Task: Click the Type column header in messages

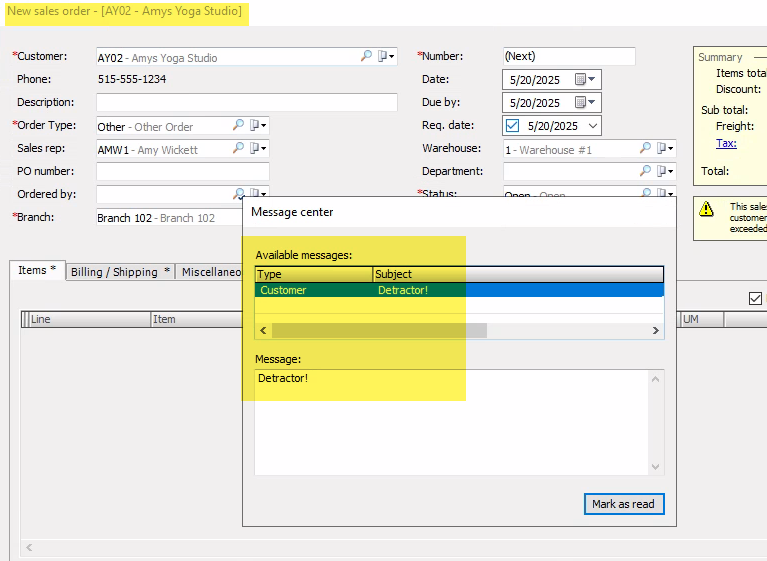Action: coord(314,274)
